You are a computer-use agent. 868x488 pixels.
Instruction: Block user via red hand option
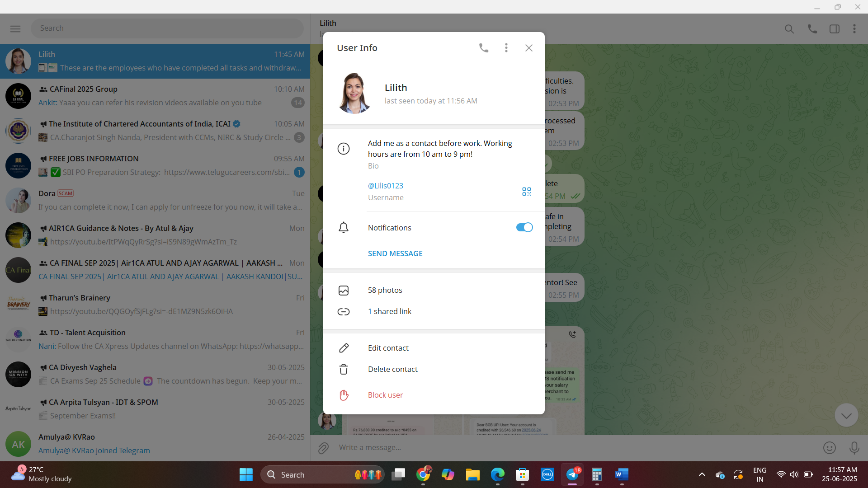pos(385,395)
